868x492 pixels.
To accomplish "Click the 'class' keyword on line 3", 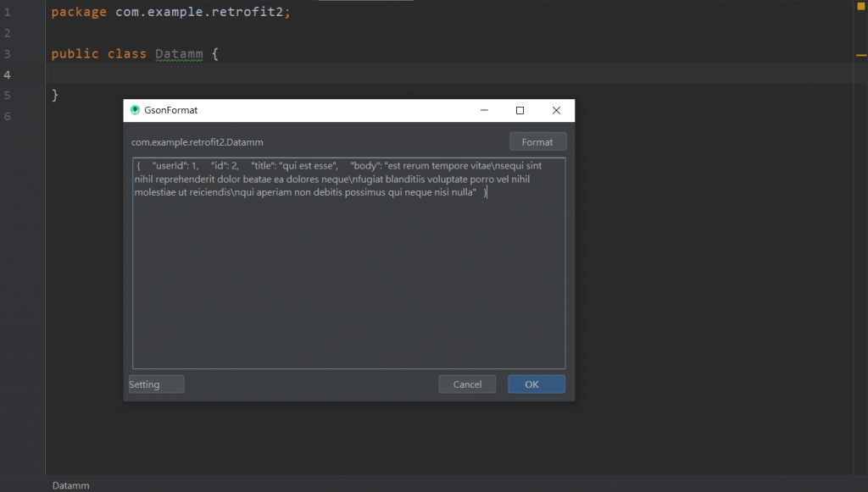I will (x=127, y=53).
